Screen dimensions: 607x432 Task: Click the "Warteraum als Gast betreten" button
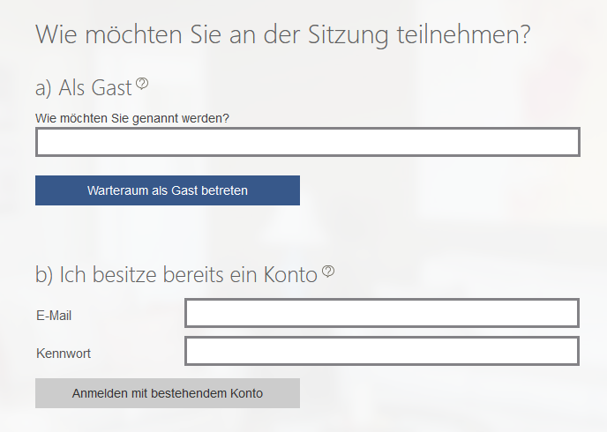(167, 190)
